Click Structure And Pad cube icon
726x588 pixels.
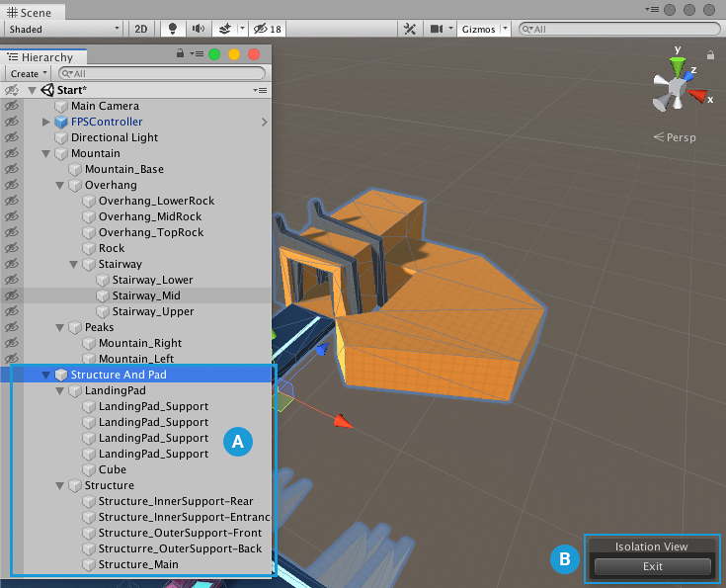click(x=61, y=375)
